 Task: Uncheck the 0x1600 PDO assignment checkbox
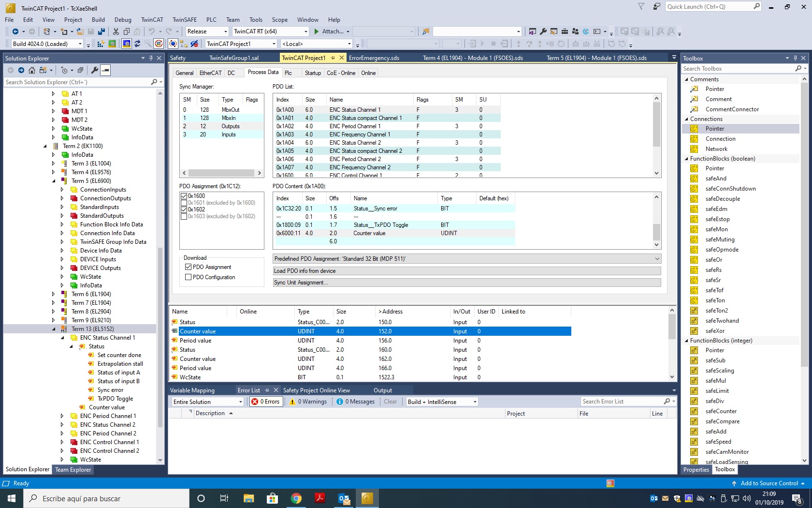pos(184,196)
